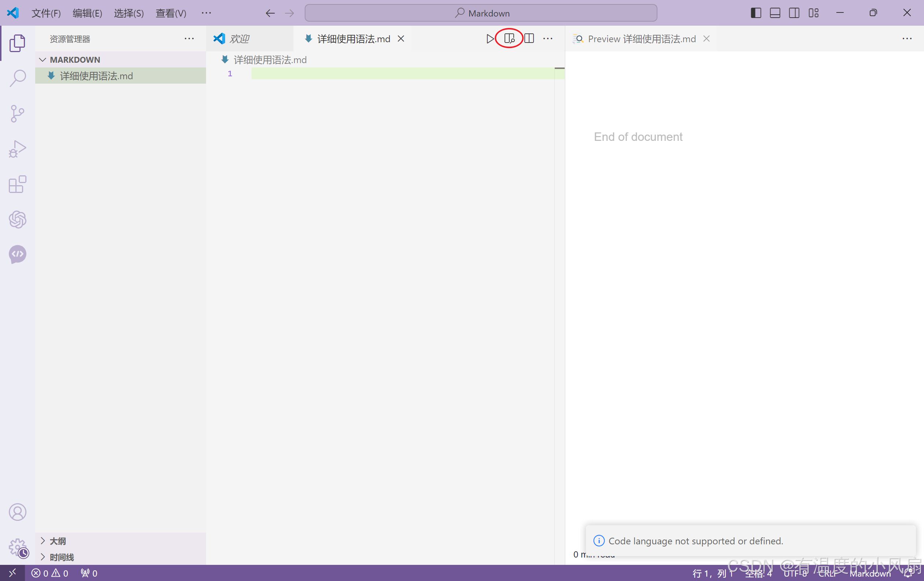Toggle the secondary sidebar visibility

pos(794,13)
